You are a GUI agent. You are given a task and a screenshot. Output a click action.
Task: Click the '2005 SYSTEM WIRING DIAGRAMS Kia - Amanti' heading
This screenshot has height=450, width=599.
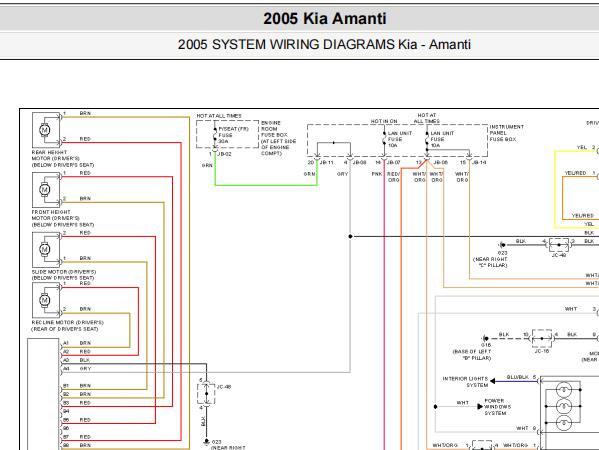click(324, 44)
